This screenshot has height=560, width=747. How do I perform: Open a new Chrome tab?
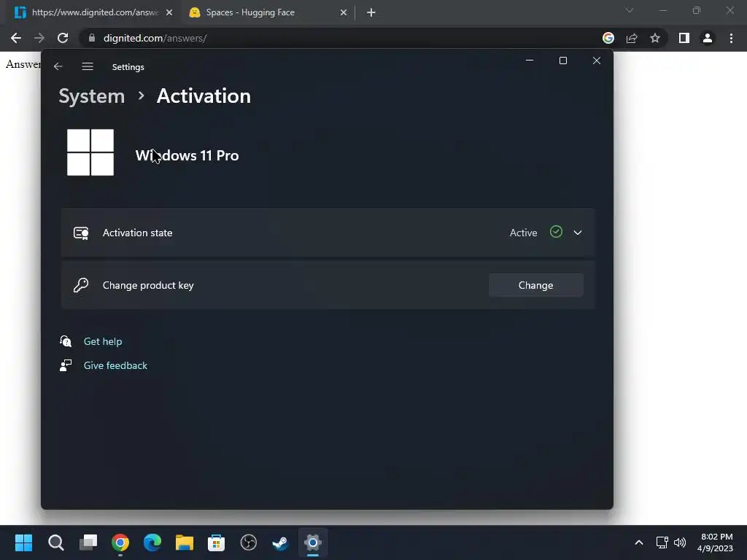point(371,13)
